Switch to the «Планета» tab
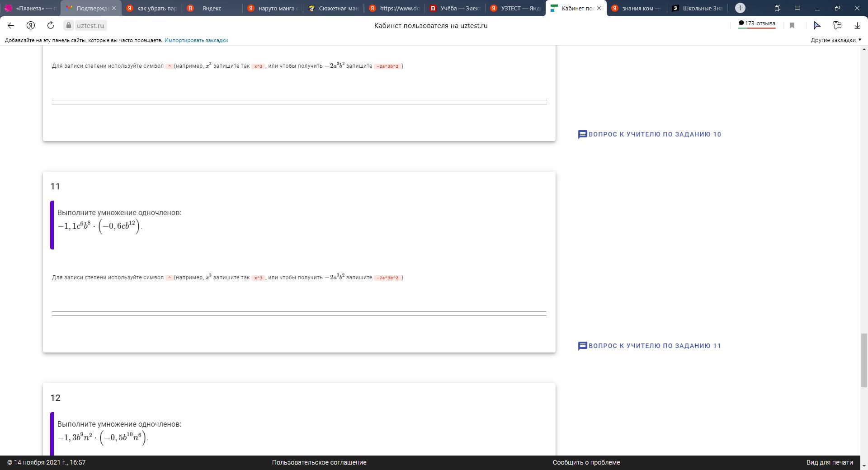The image size is (868, 470). 31,8
